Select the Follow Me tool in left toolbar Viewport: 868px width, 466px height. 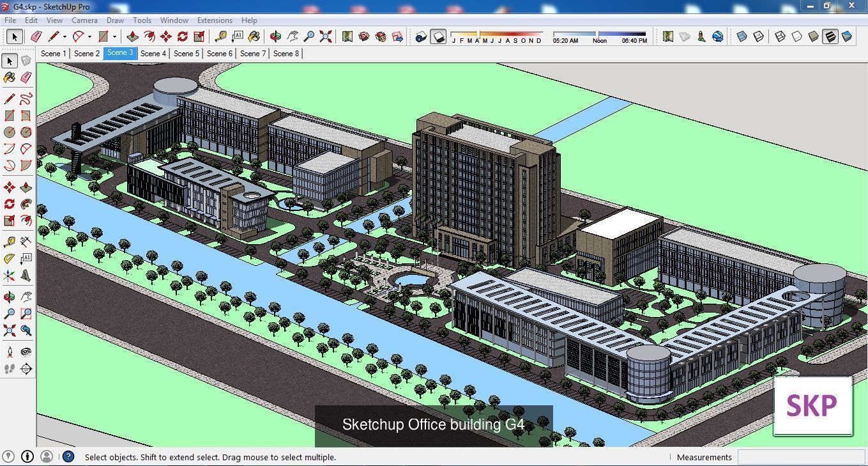coord(26,204)
